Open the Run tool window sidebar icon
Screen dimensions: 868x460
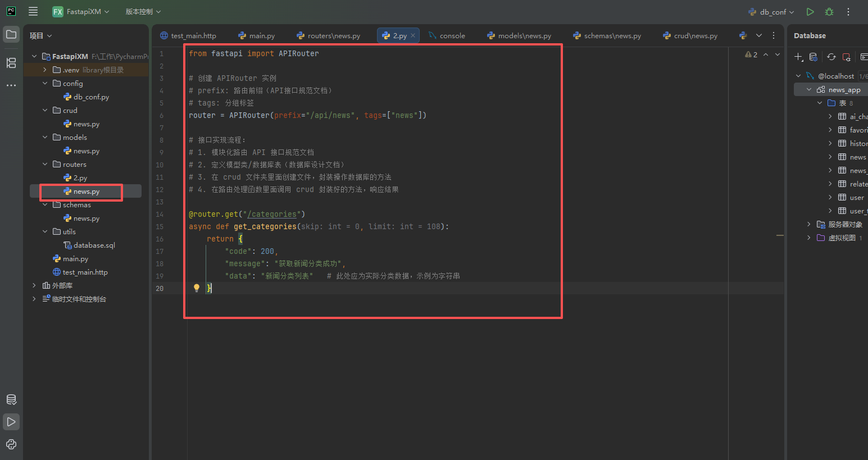point(11,422)
